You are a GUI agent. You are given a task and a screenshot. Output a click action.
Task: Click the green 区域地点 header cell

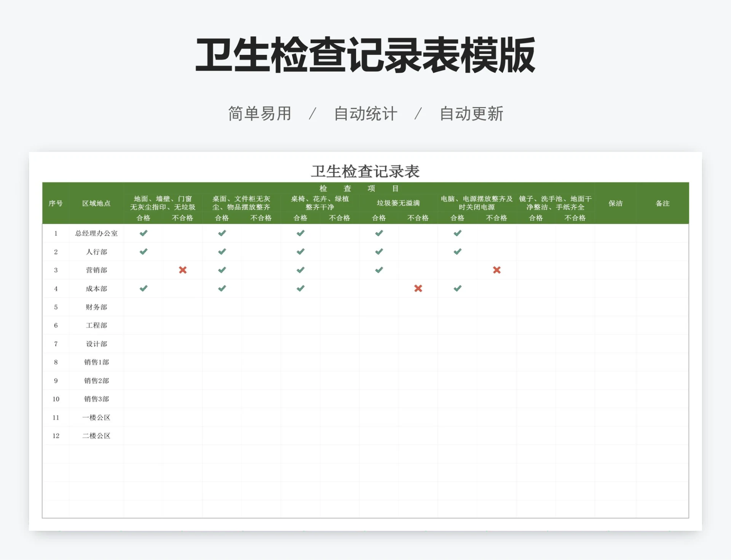(96, 203)
